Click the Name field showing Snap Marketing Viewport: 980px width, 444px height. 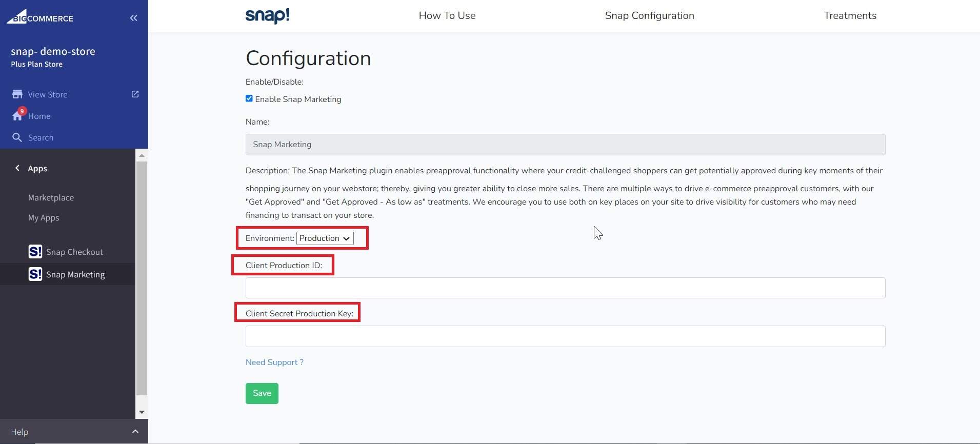point(565,145)
